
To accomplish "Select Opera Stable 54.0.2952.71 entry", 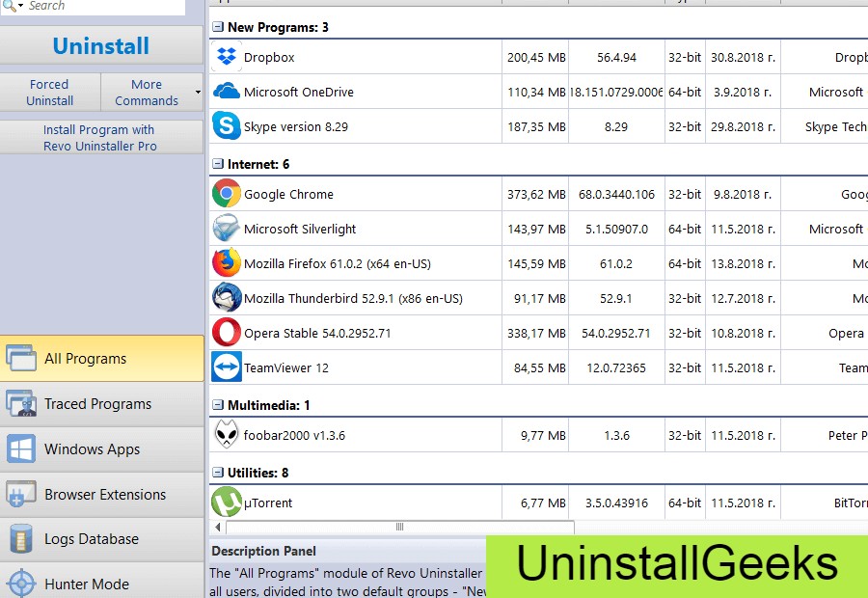I will tap(317, 334).
